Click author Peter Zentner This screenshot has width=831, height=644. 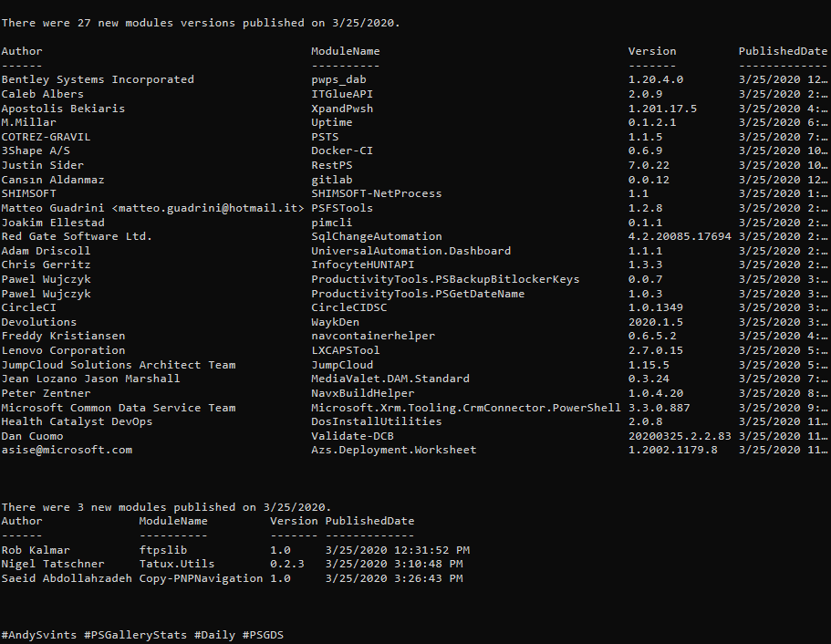click(46, 393)
